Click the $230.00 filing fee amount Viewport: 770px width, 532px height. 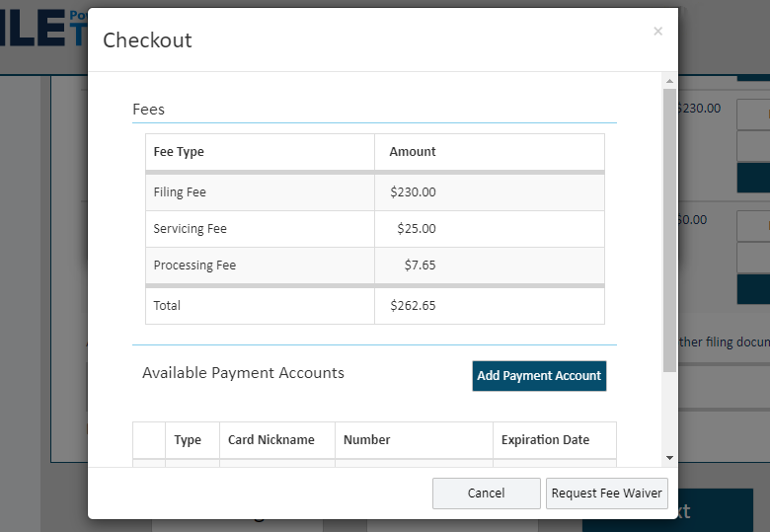point(413,192)
